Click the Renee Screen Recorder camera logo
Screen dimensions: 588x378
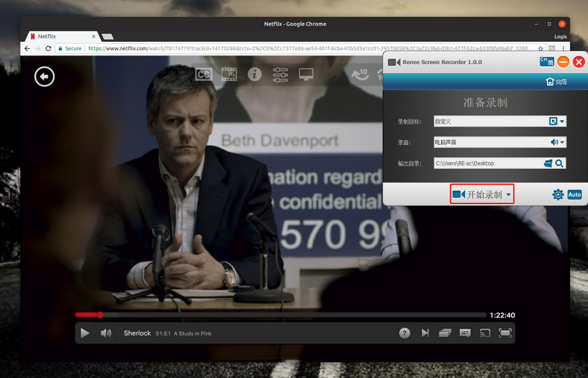pos(394,62)
